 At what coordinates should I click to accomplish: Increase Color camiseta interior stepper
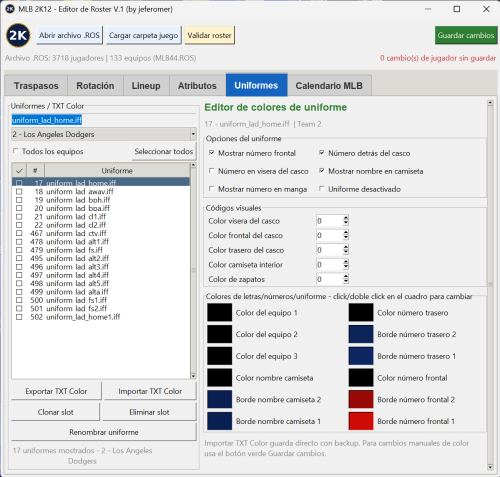click(346, 262)
